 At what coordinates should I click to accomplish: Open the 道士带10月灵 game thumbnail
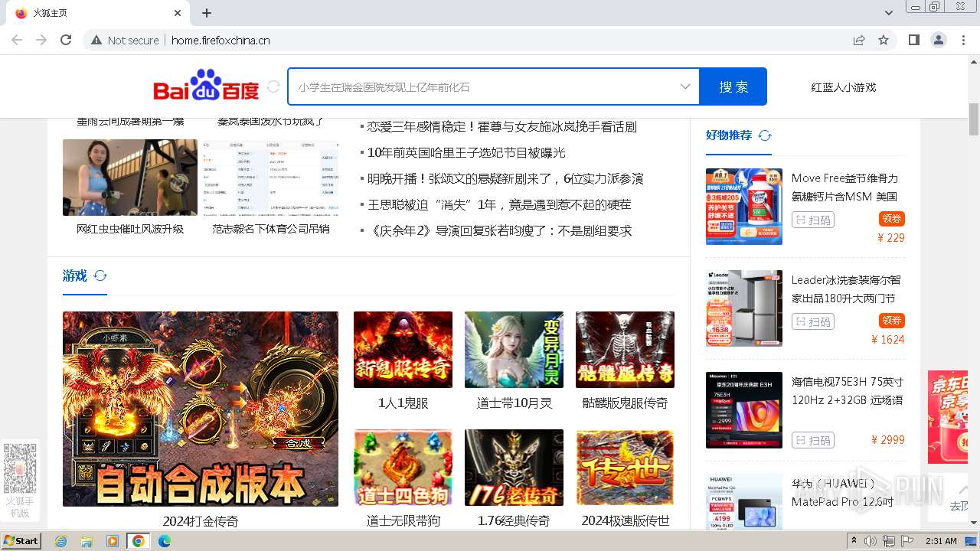coord(514,350)
